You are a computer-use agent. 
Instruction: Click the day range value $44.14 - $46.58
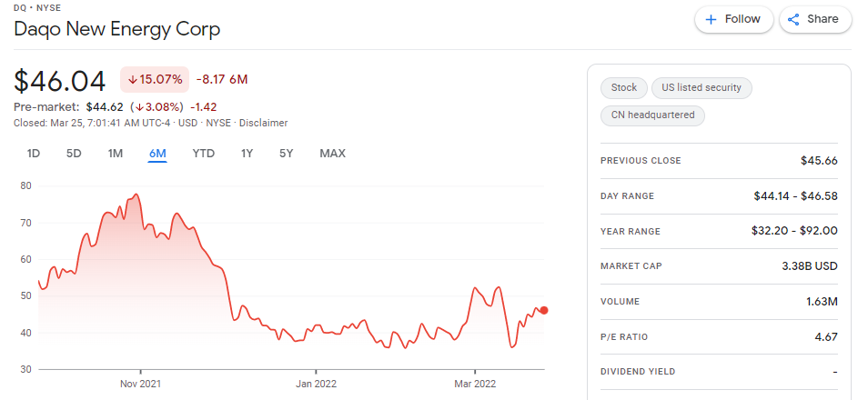795,195
